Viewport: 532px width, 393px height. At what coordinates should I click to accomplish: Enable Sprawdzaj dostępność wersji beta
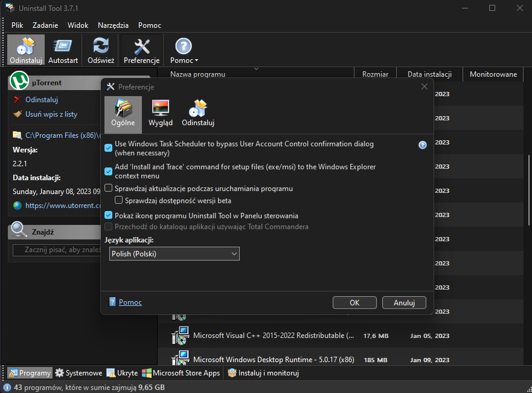coord(118,200)
